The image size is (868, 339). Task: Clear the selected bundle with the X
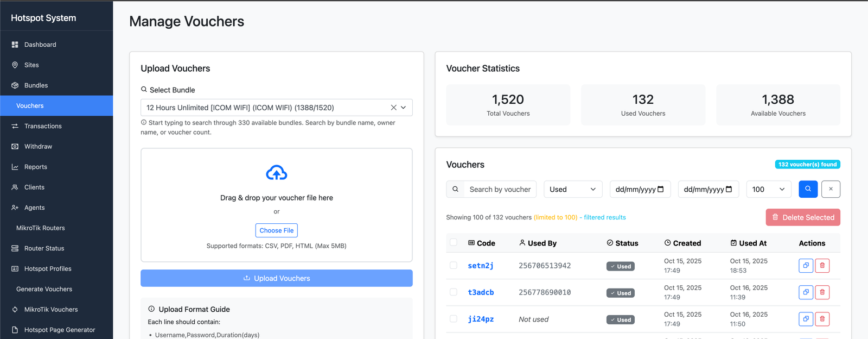[394, 108]
